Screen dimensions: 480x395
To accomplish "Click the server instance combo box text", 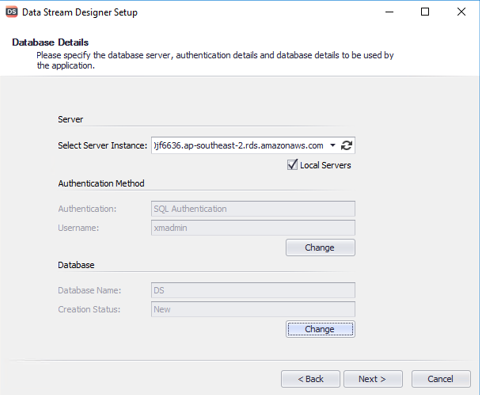I will (239, 146).
